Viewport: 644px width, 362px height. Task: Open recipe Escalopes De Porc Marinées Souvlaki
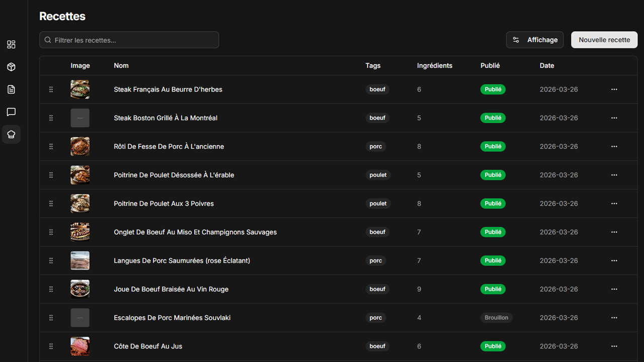point(172,318)
